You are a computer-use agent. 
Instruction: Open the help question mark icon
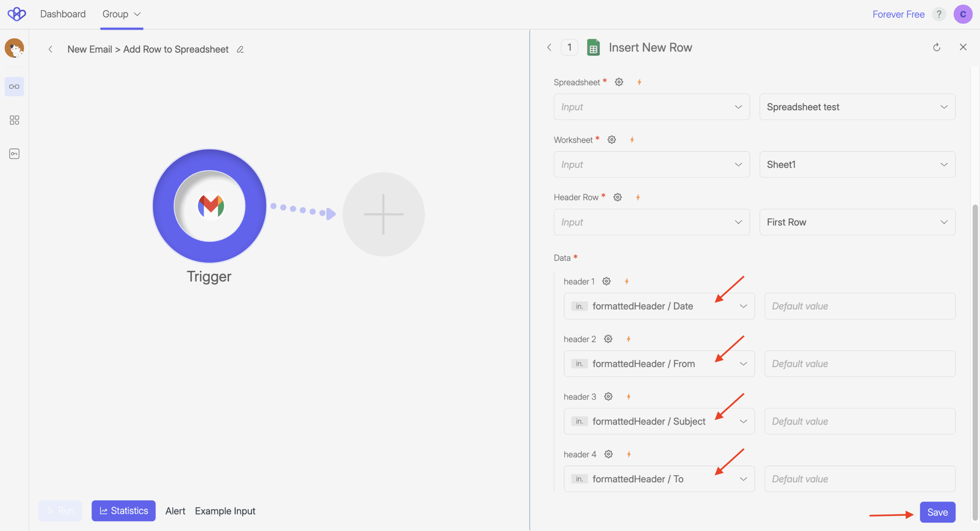(939, 14)
